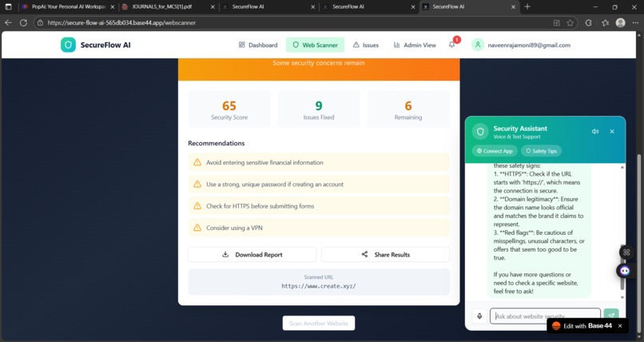
Task: Open the tab actions menu icon
Action: pyautogui.click(x=8, y=7)
